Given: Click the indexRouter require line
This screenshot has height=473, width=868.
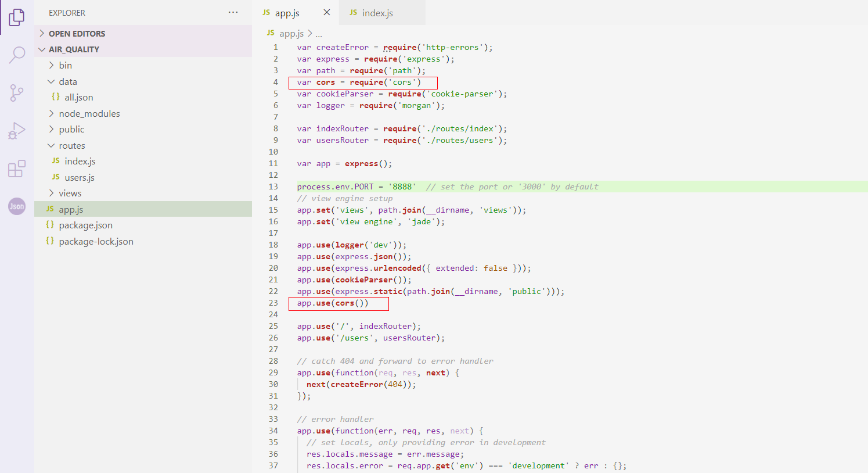Looking at the screenshot, I should (x=402, y=128).
